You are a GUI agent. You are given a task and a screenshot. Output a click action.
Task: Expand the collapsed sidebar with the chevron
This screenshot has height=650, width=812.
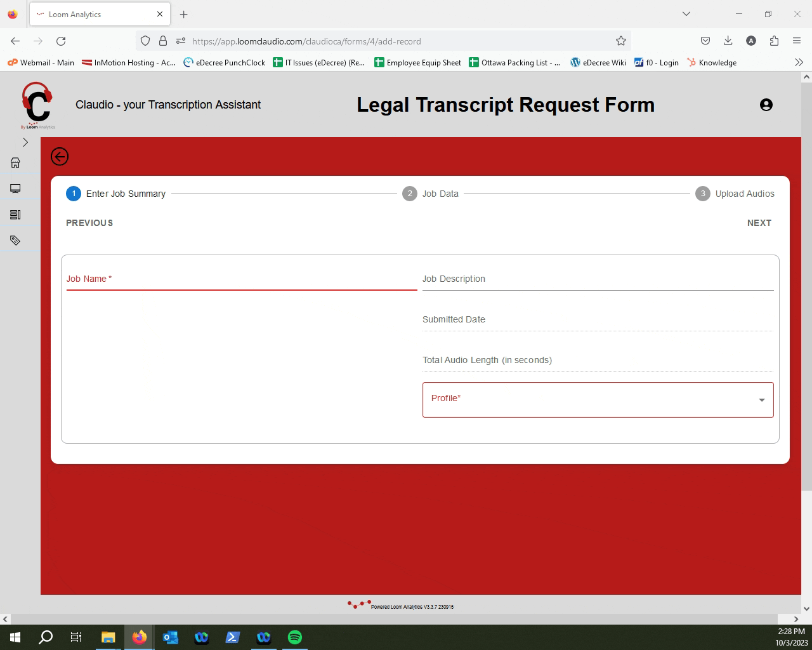tap(25, 142)
